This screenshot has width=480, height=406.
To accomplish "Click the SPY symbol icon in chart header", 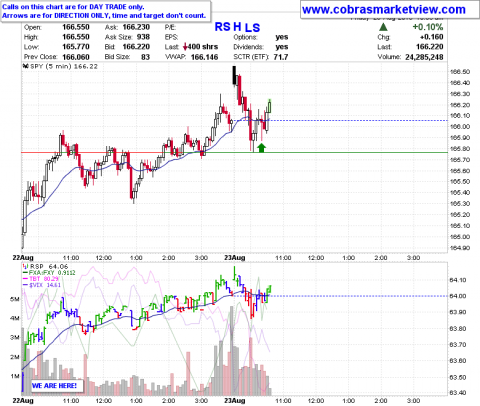I will [x=25, y=66].
